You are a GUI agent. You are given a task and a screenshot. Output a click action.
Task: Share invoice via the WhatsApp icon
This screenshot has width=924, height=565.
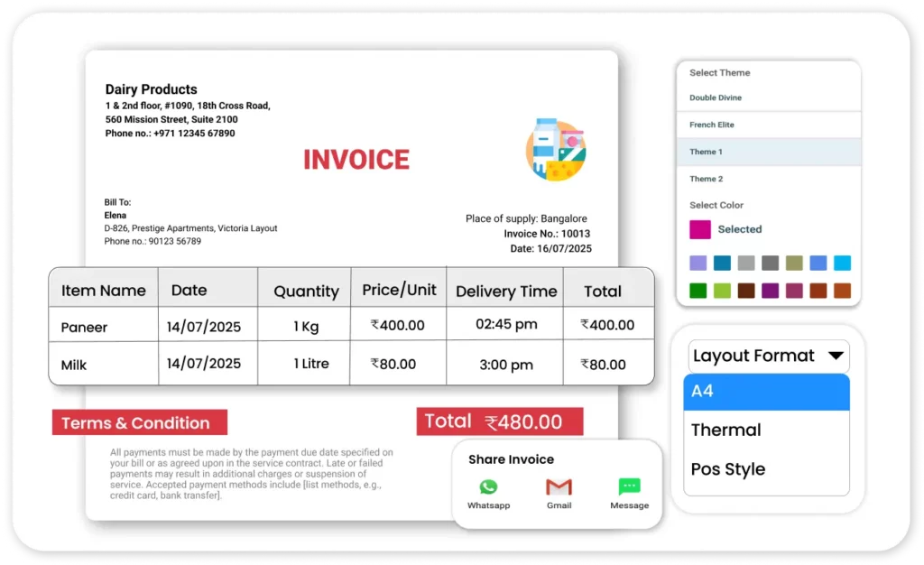click(x=488, y=487)
